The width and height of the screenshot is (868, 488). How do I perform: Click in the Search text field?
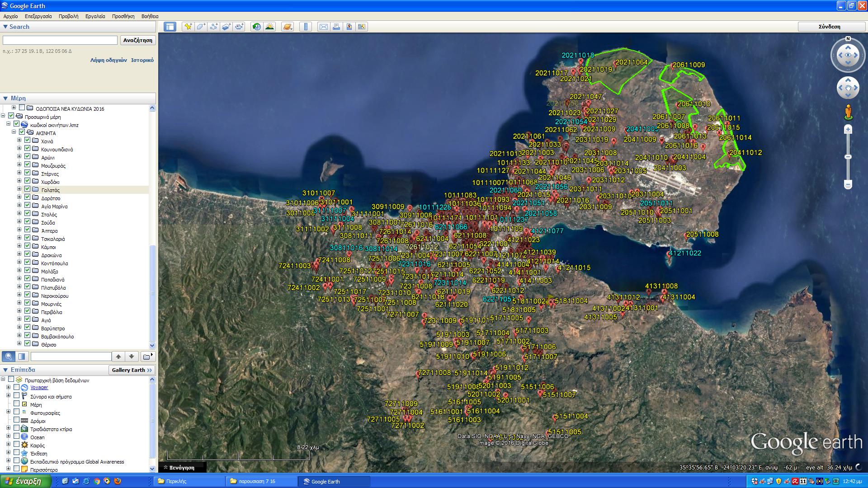(x=60, y=40)
